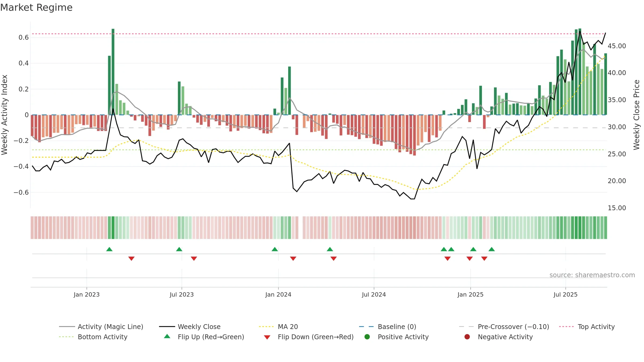Select the green flip-up marker just before Jul 2023

pyautogui.click(x=179, y=249)
